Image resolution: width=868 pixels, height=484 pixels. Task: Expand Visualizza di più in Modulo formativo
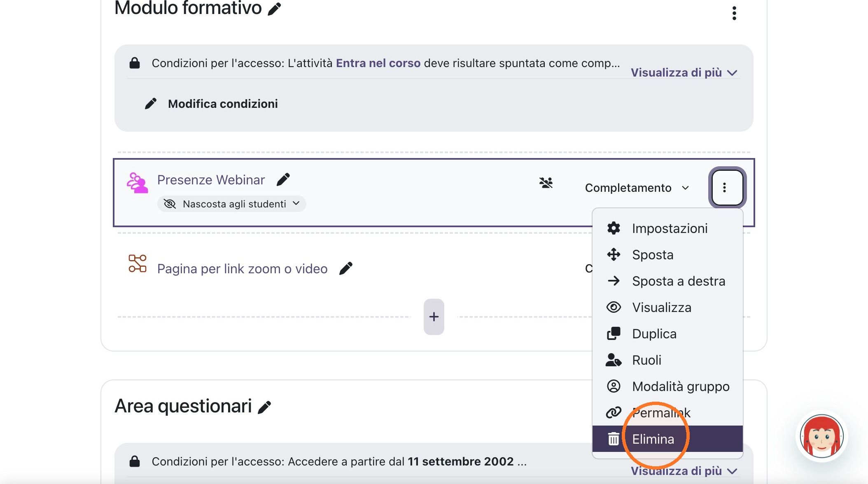click(684, 73)
